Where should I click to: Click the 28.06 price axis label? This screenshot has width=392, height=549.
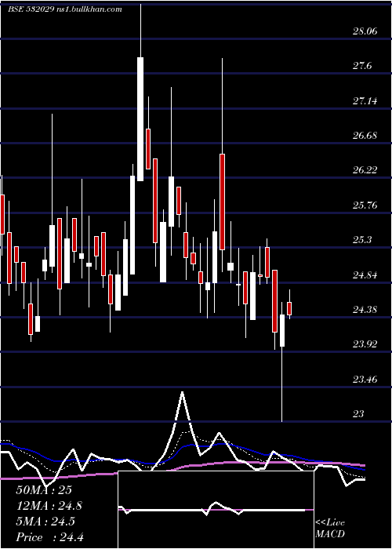365,32
